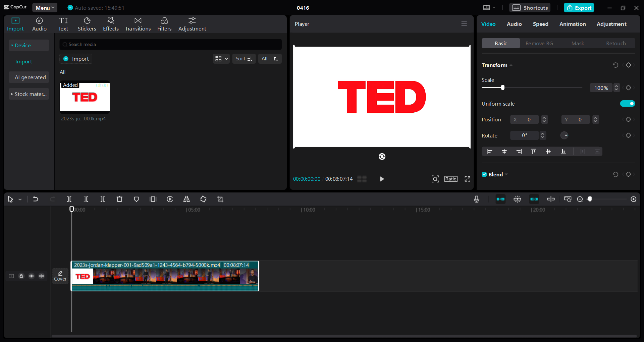644x342 pixels.
Task: Toggle Uniform scale in the Transform section
Action: 628,104
